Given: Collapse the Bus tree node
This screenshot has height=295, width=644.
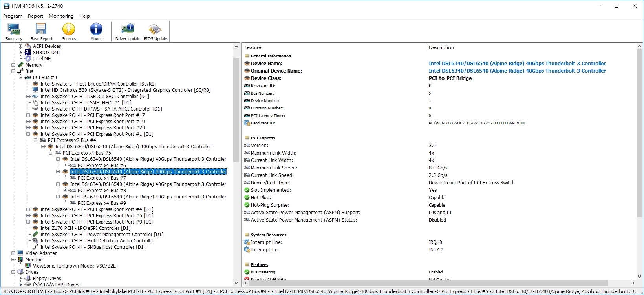Looking at the screenshot, I should point(13,71).
